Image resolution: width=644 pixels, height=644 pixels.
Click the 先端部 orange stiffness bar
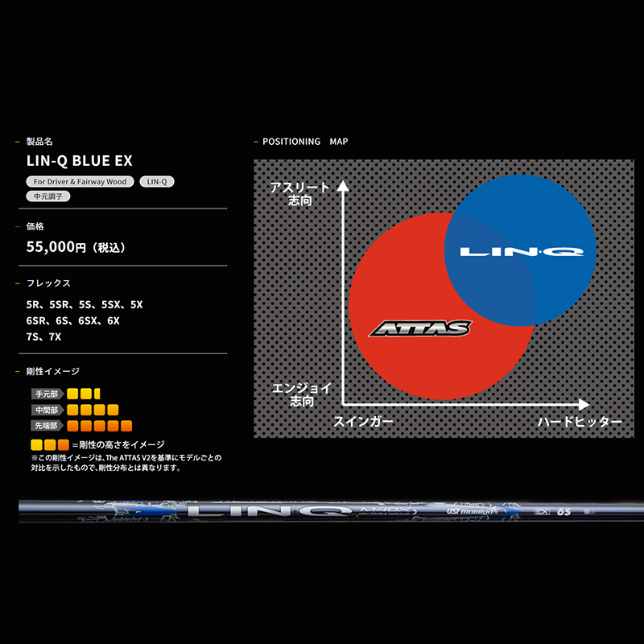(x=99, y=426)
